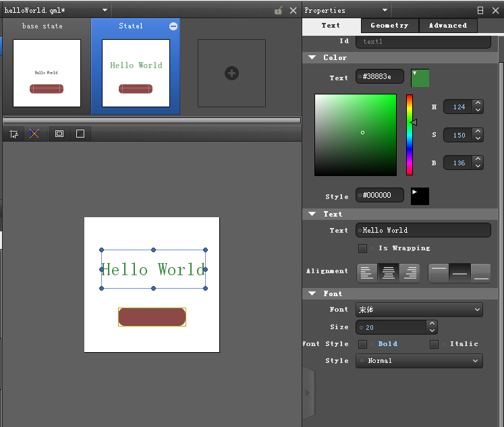Image resolution: width=504 pixels, height=427 pixels.
Task: Switch to the Advanced tab
Action: click(448, 26)
